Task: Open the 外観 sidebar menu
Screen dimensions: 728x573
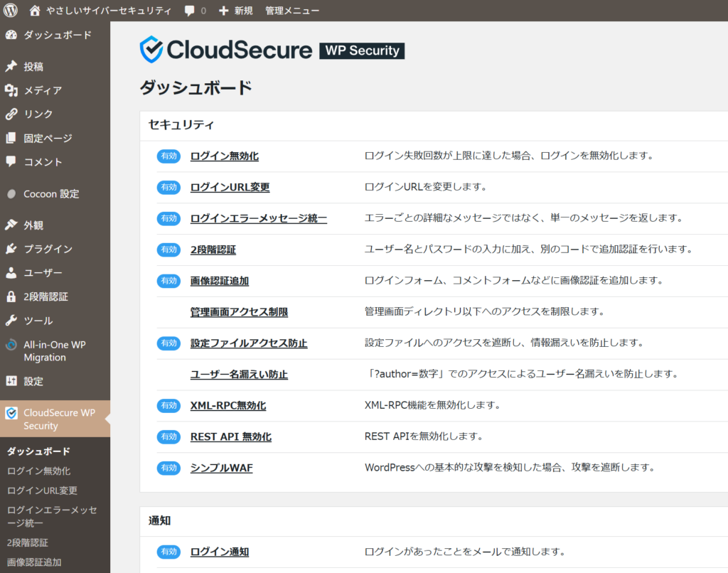Action: click(x=33, y=225)
